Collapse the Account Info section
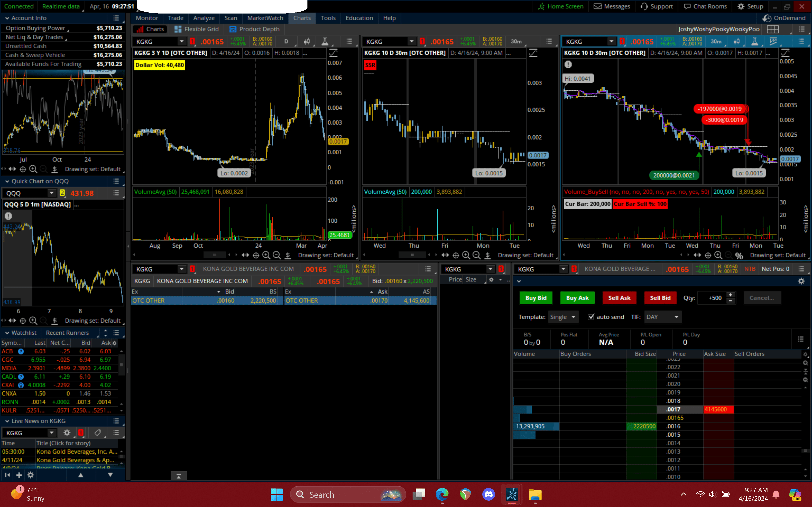The width and height of the screenshot is (812, 507). 7,18
